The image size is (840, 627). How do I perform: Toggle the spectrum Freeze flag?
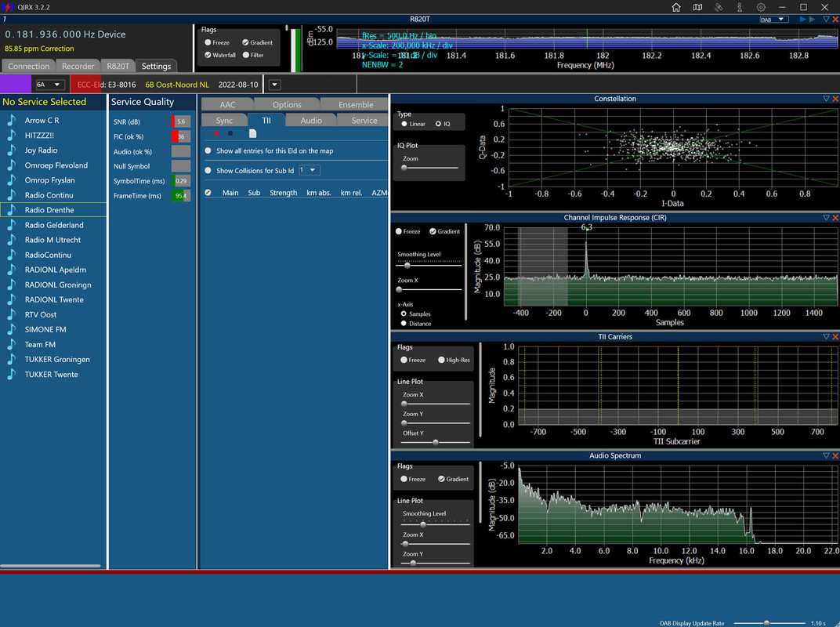pos(208,42)
